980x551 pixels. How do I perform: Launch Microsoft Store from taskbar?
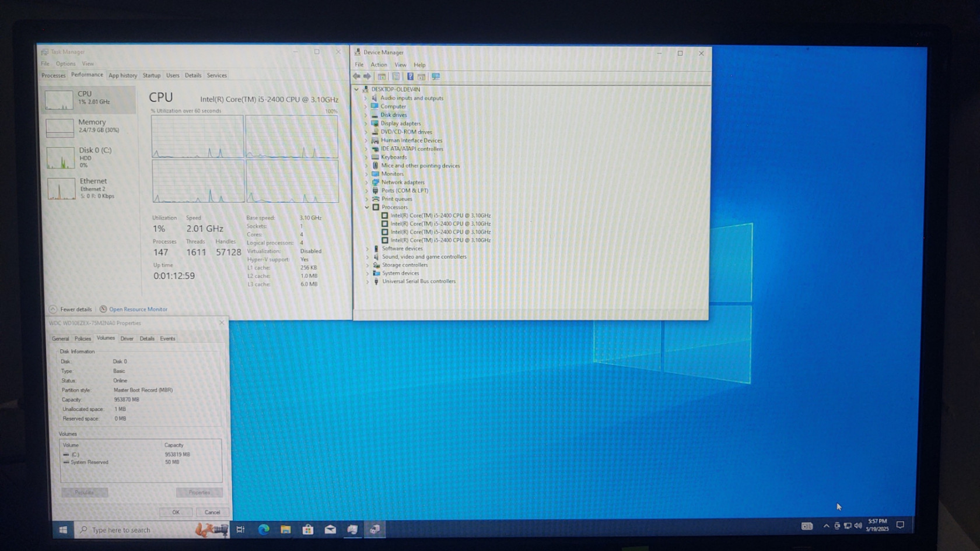(308, 529)
